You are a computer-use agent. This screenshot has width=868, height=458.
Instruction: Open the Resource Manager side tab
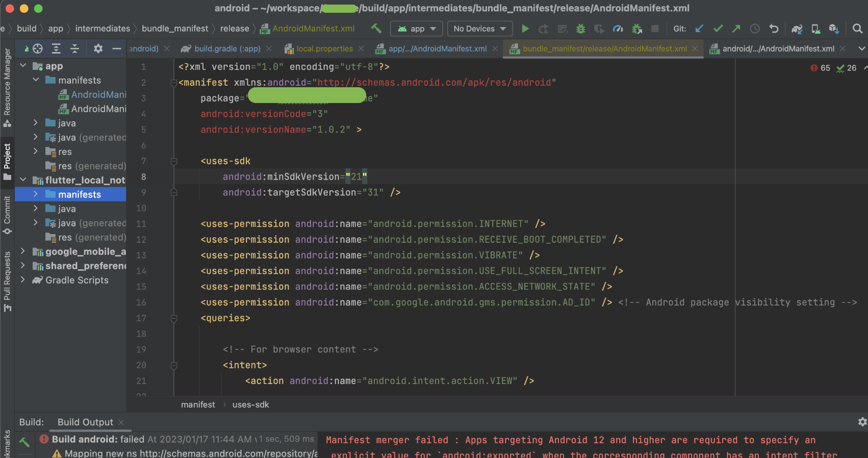(x=7, y=87)
